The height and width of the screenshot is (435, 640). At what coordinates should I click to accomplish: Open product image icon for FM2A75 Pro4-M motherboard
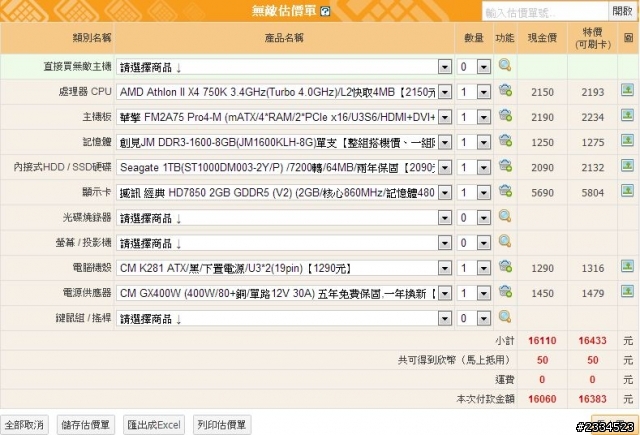click(627, 115)
